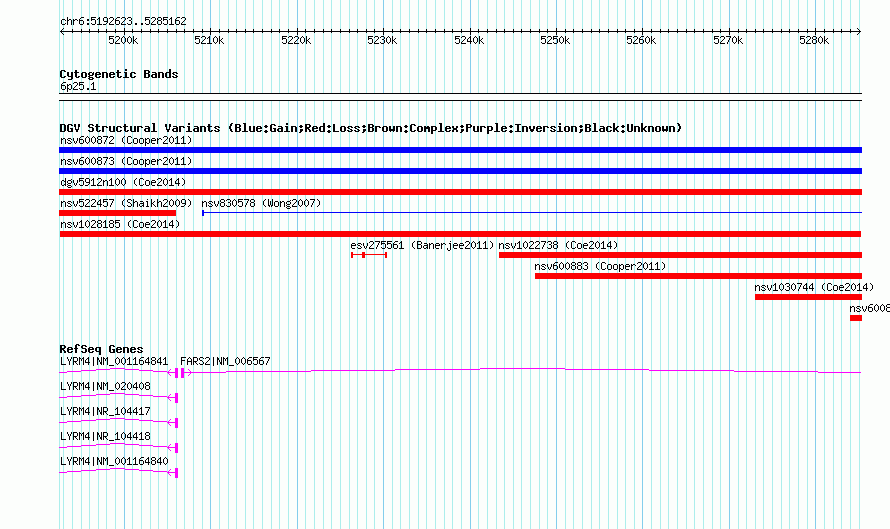Viewport: 890px width, 529px height.
Task: Click the 5250k ruler position label
Action: (x=555, y=40)
